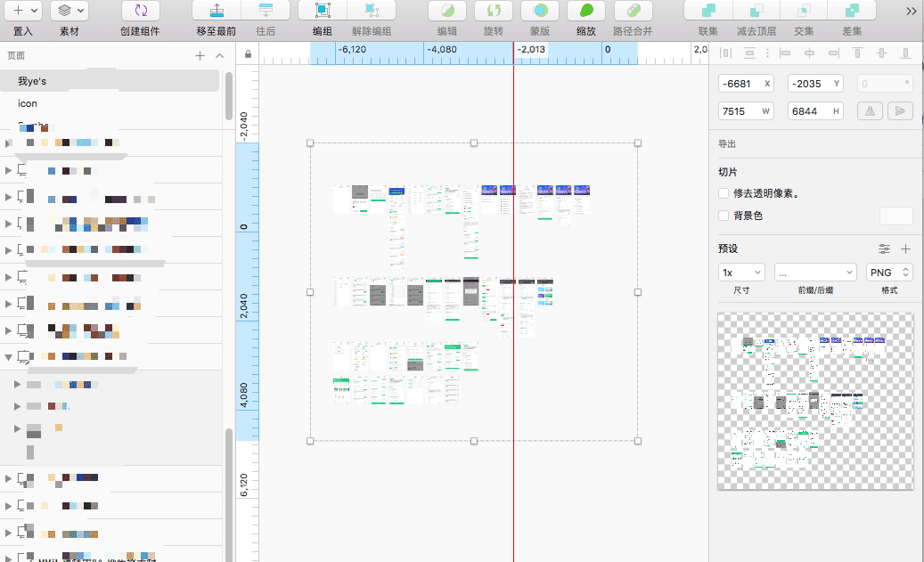Click the Create Symbol (创建组件) icon
924x562 pixels.
[x=140, y=11]
